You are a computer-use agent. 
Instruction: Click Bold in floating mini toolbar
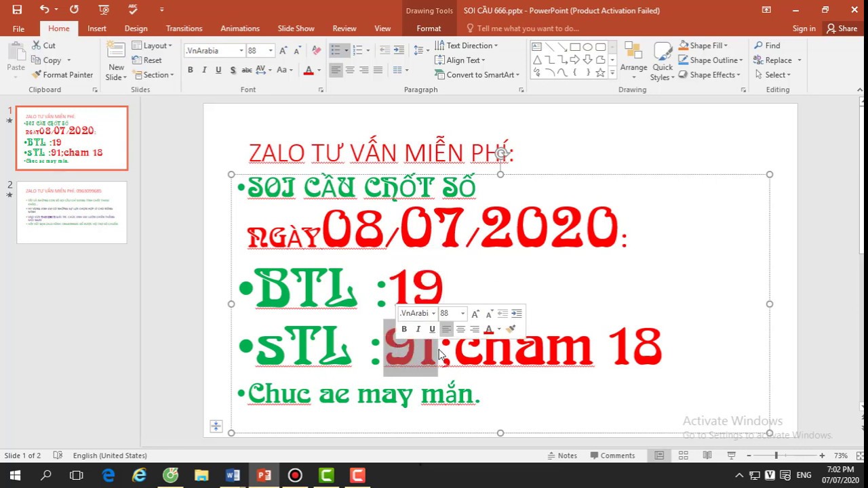click(404, 329)
